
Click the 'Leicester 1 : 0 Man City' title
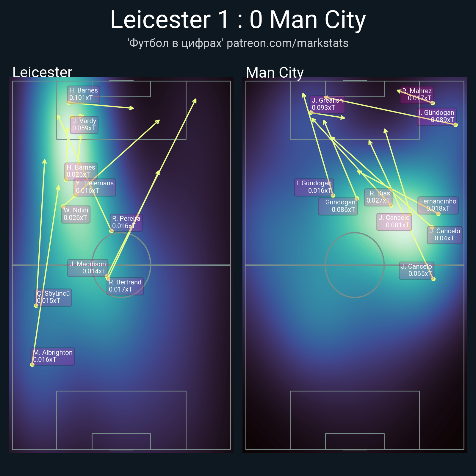[238, 20]
